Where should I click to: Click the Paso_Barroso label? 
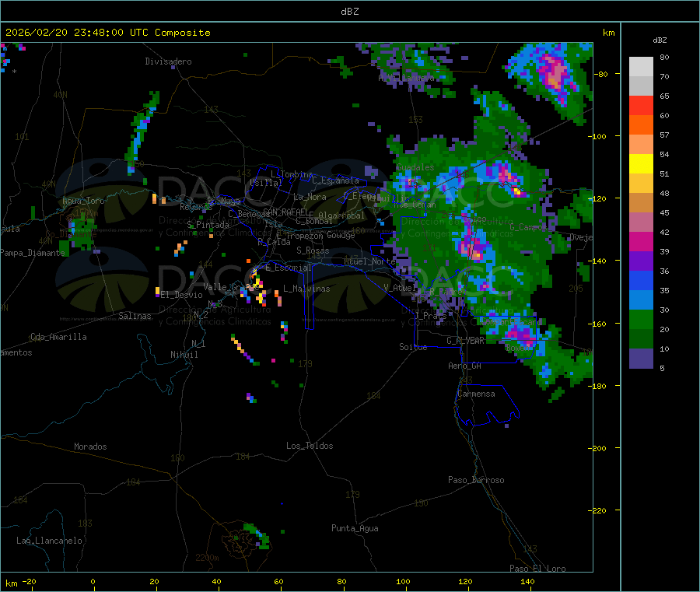[476, 480]
